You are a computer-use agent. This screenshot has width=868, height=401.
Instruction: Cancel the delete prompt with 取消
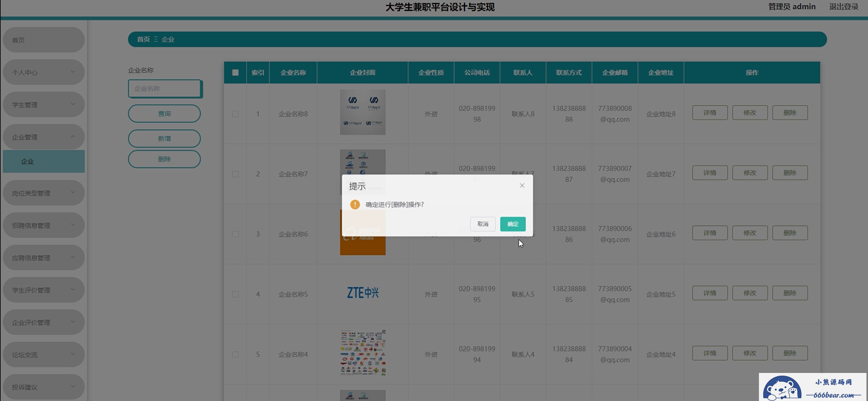483,224
